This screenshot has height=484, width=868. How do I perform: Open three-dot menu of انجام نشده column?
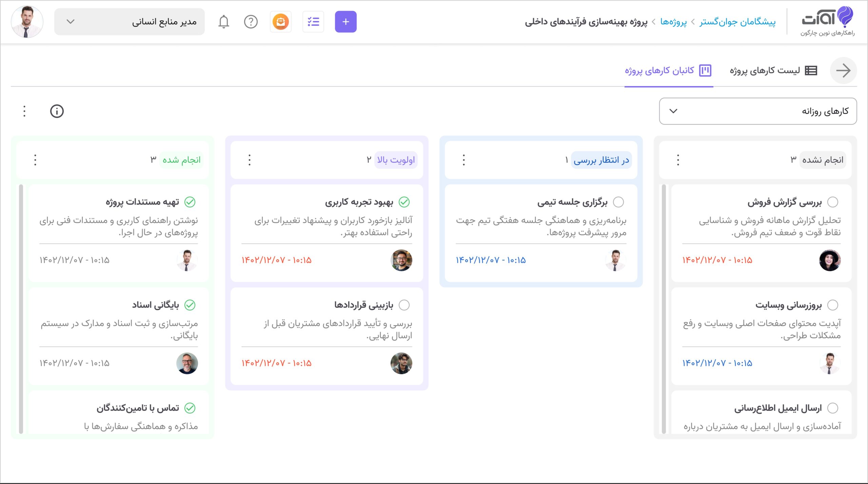678,160
